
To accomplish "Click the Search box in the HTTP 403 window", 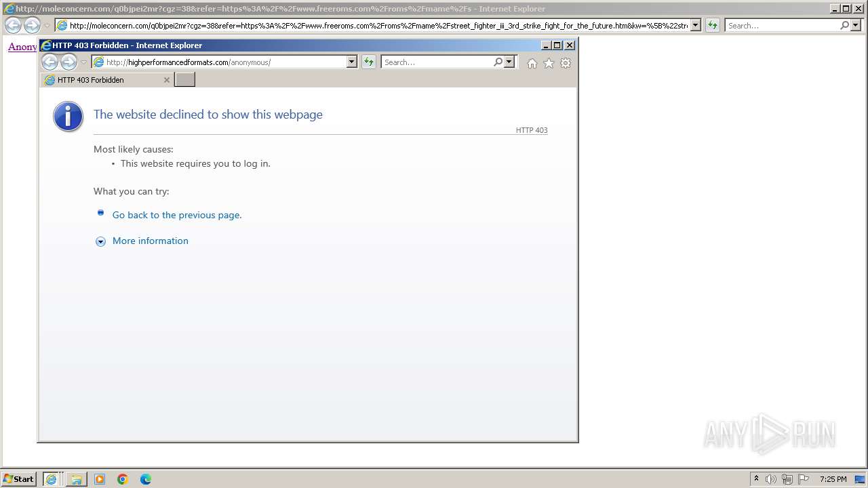I will pos(437,62).
